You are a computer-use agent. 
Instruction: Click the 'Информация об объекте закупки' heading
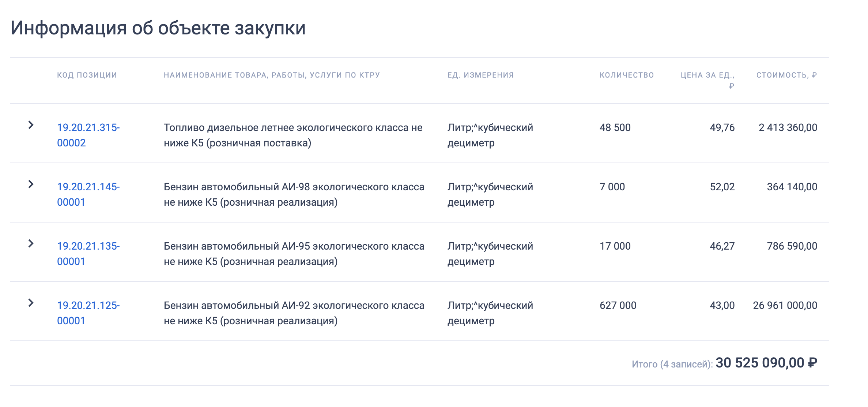click(x=158, y=28)
